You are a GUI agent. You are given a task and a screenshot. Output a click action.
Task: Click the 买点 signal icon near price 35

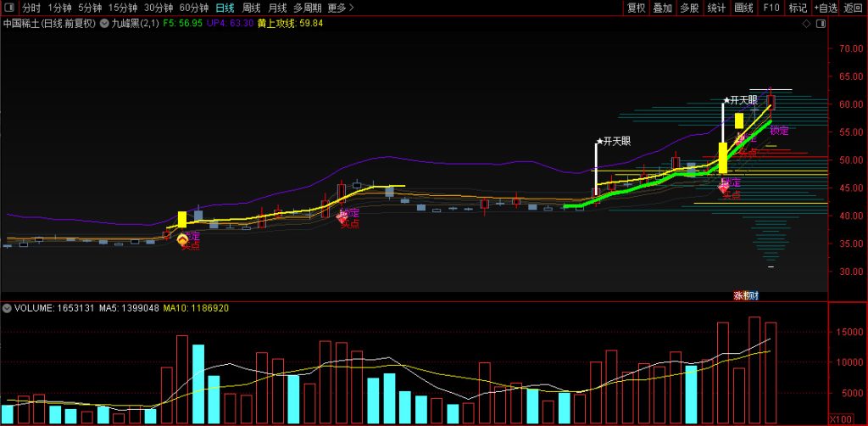coord(184,240)
